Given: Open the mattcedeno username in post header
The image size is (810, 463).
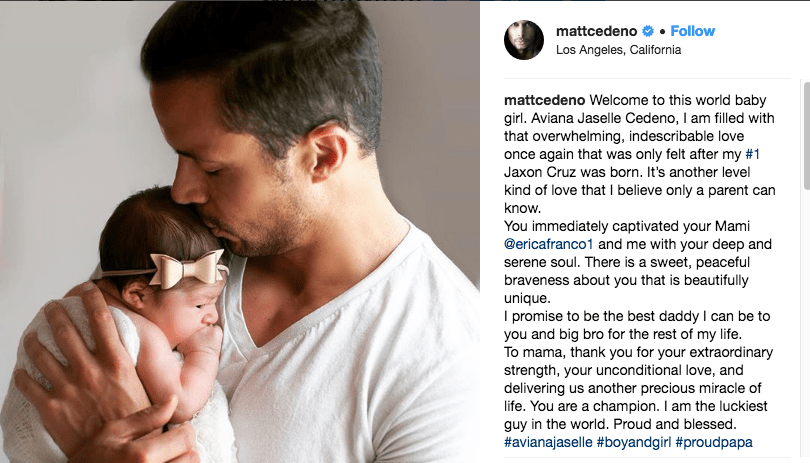Looking at the screenshot, I should tap(597, 32).
